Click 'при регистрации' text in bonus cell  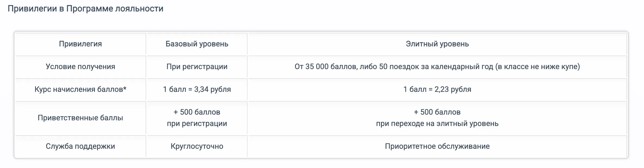pos(197,124)
